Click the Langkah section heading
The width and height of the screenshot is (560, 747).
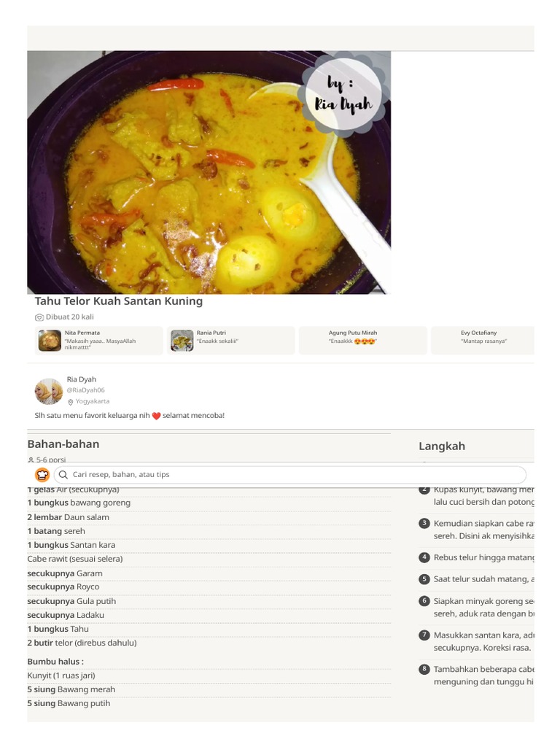pos(442,446)
